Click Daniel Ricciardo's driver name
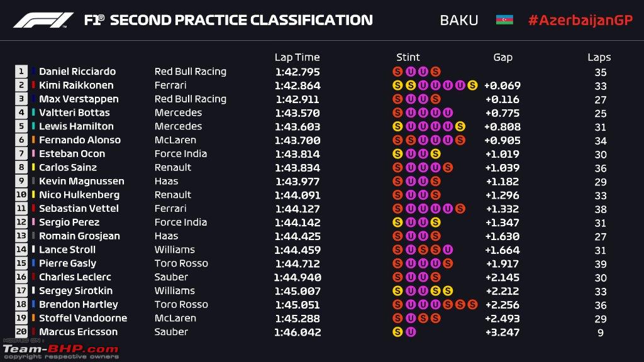 (x=77, y=72)
